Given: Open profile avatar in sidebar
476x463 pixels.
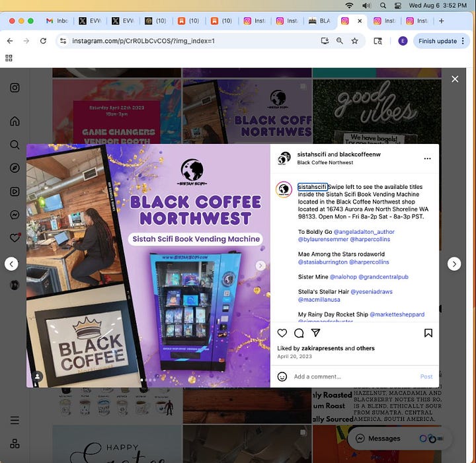Looking at the screenshot, I should click(15, 285).
